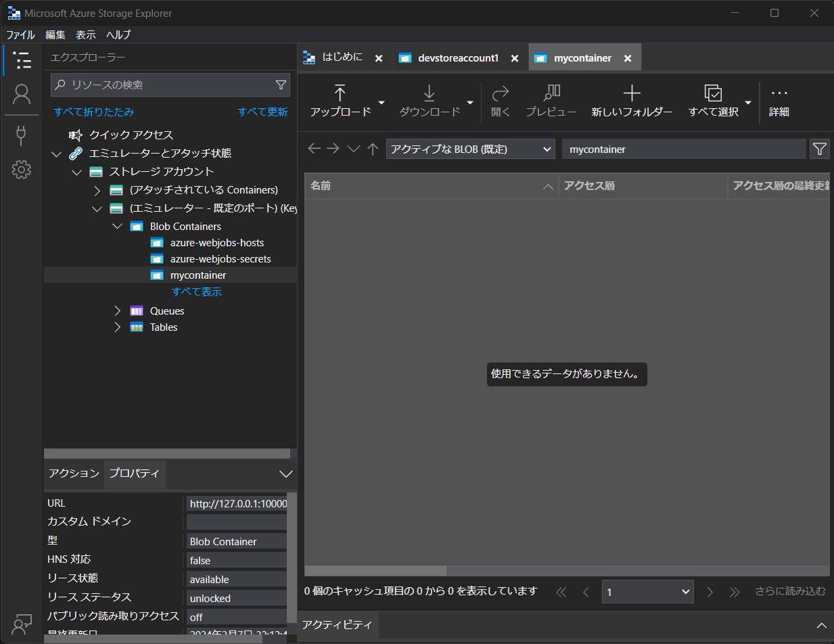This screenshot has height=644, width=834.
Task: Open the 表示 menu
Action: coord(86,34)
